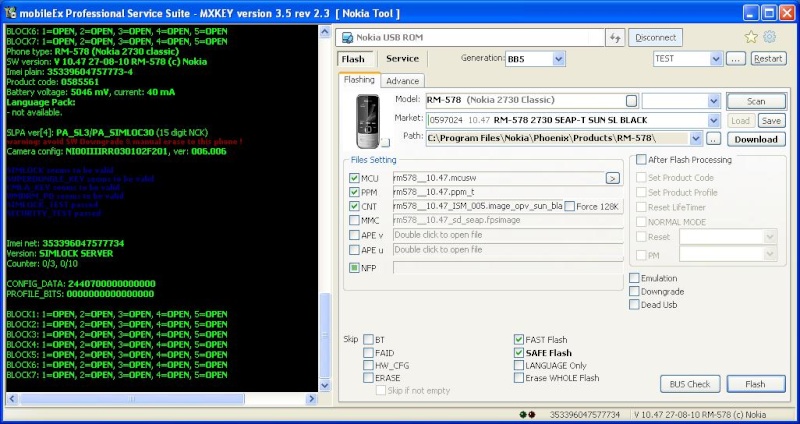Click log horizontal scrollbar thumb

[x=132, y=399]
